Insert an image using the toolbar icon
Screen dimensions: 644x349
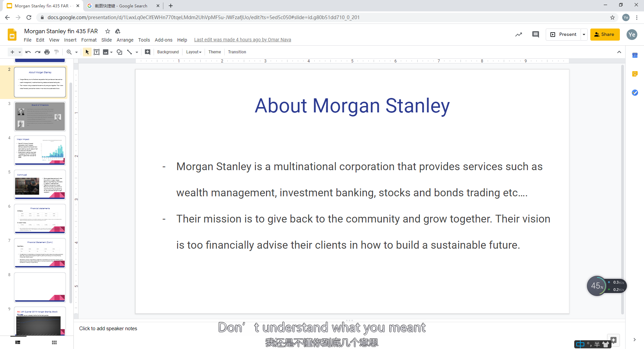pos(106,52)
